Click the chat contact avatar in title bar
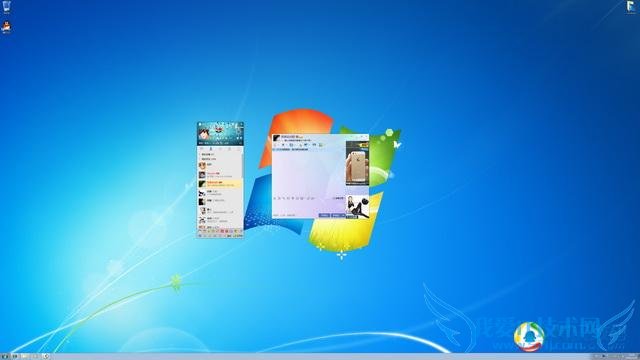640x360 pixels. tap(277, 138)
